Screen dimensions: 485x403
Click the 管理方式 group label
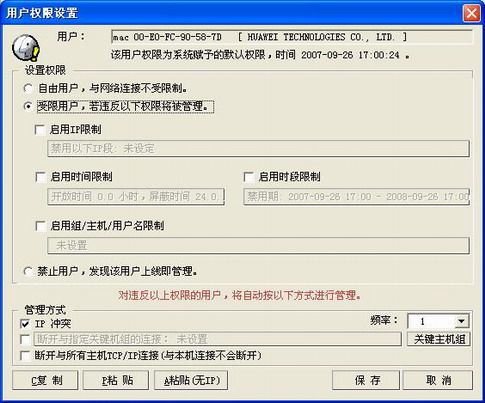(x=45, y=310)
